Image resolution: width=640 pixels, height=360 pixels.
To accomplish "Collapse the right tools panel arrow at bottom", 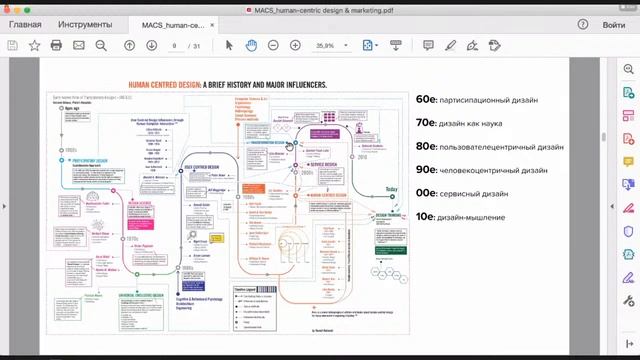I will click(x=629, y=344).
